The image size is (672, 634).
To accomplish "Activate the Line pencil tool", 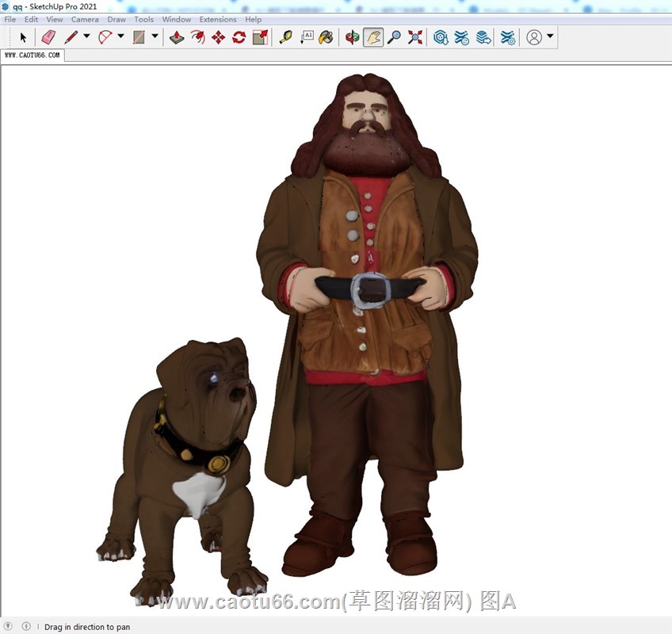I will pos(71,37).
